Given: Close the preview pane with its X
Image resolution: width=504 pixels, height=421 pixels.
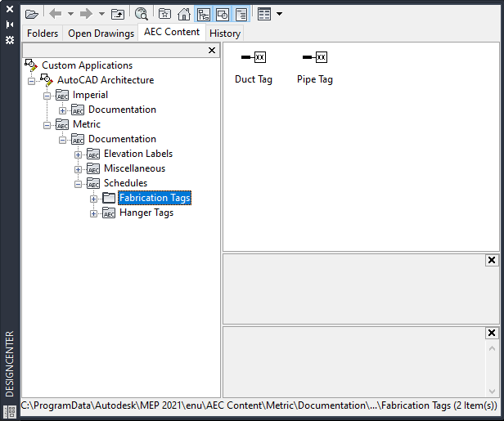Looking at the screenshot, I should coord(492,260).
